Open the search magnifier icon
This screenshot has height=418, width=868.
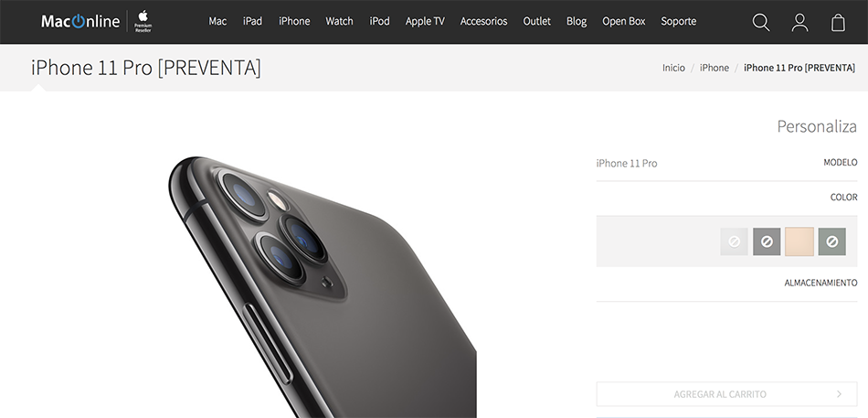761,22
